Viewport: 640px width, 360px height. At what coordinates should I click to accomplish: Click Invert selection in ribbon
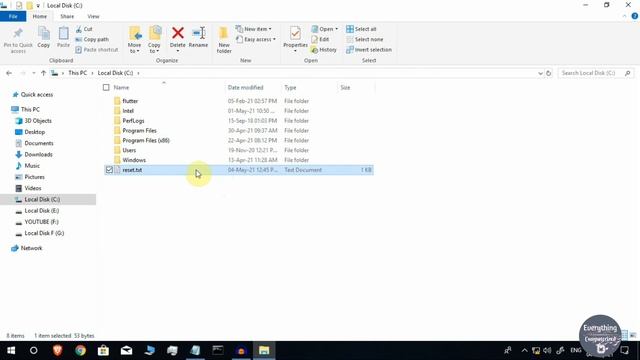coord(369,49)
